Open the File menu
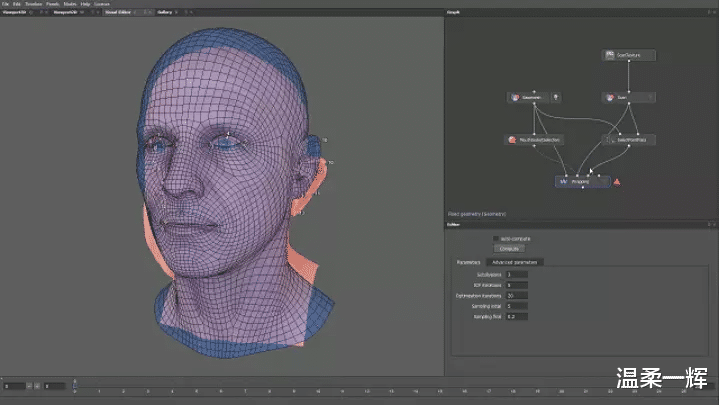 coord(5,4)
